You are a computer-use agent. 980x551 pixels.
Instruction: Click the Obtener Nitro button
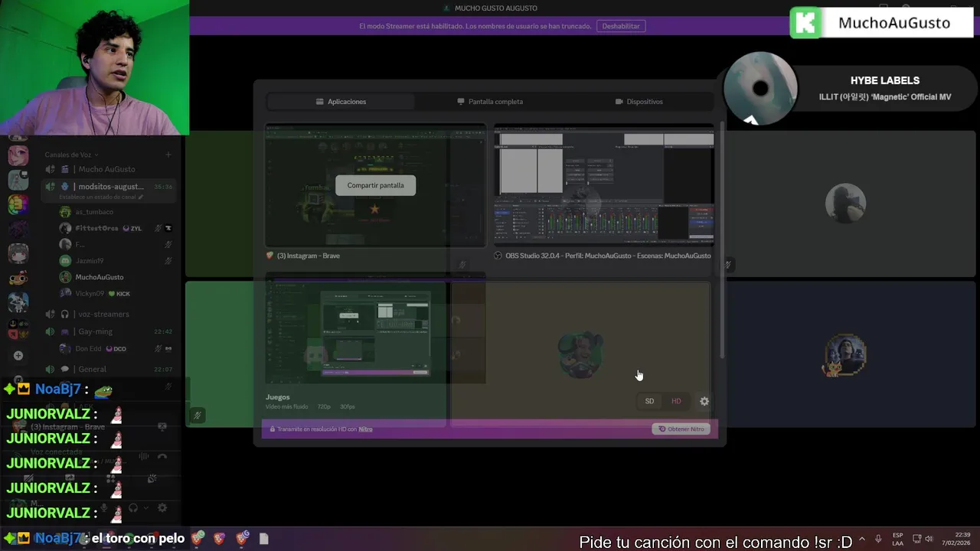pos(681,429)
